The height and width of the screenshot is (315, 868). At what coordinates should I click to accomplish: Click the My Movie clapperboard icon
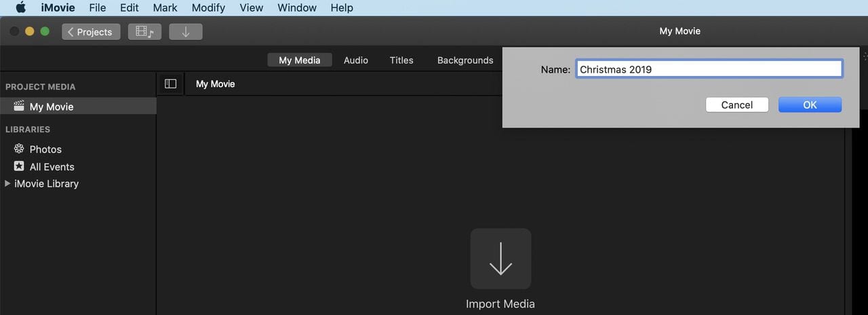19,107
